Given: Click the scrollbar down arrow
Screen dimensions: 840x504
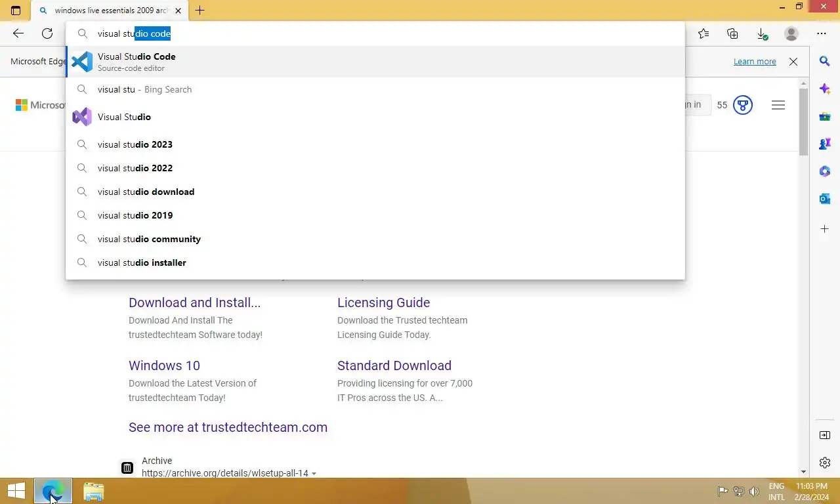Looking at the screenshot, I should click(803, 472).
